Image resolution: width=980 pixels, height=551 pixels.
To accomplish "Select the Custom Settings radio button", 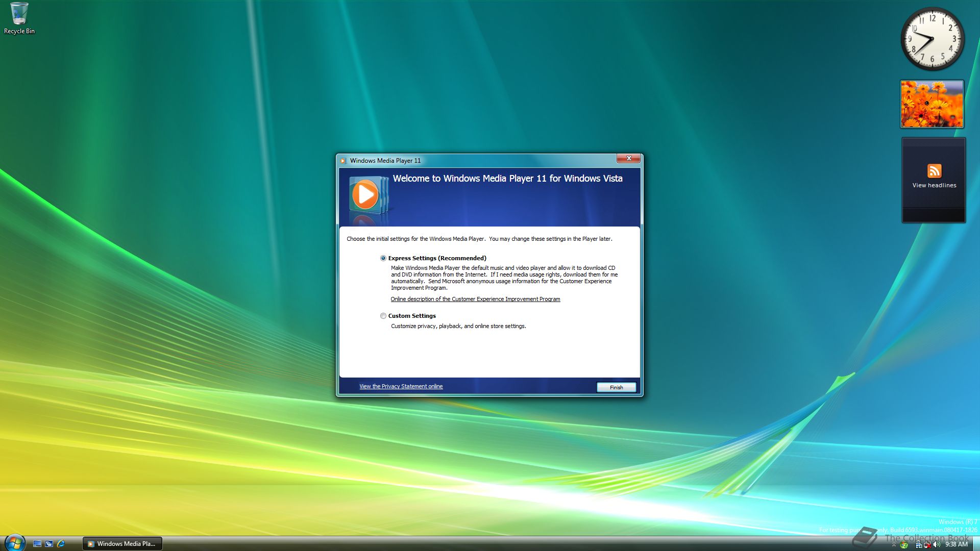I will pyautogui.click(x=383, y=316).
